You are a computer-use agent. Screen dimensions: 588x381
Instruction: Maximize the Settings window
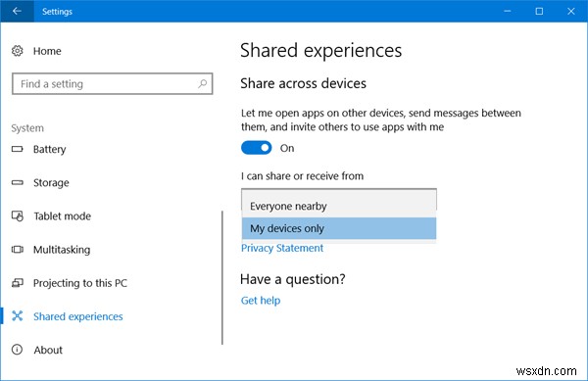pos(539,11)
